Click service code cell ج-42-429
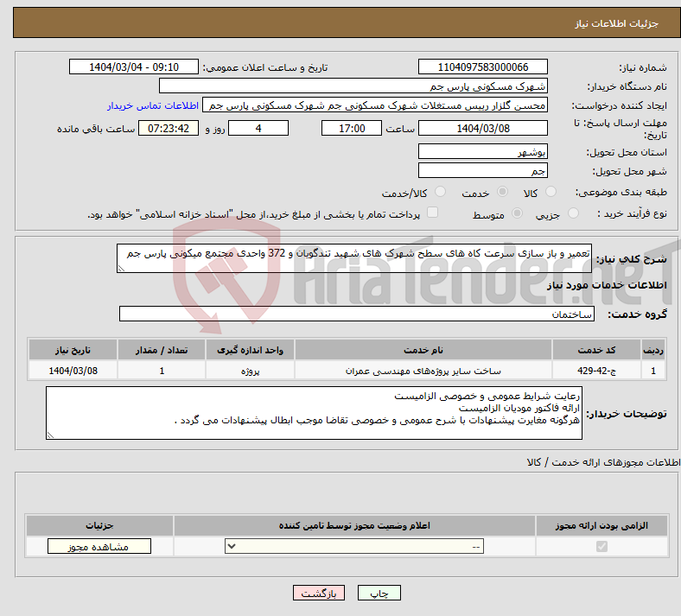The height and width of the screenshot is (616, 681). [597, 371]
